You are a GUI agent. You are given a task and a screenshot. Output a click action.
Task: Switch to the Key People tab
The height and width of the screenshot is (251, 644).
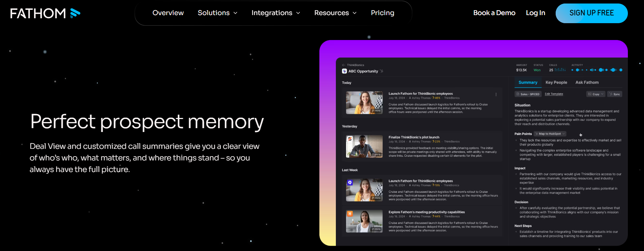tap(556, 82)
